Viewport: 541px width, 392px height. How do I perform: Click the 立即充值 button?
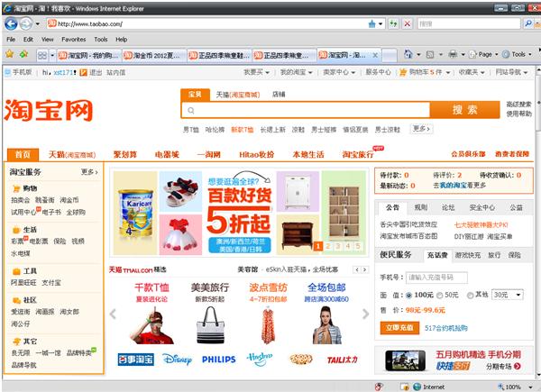coord(399,328)
